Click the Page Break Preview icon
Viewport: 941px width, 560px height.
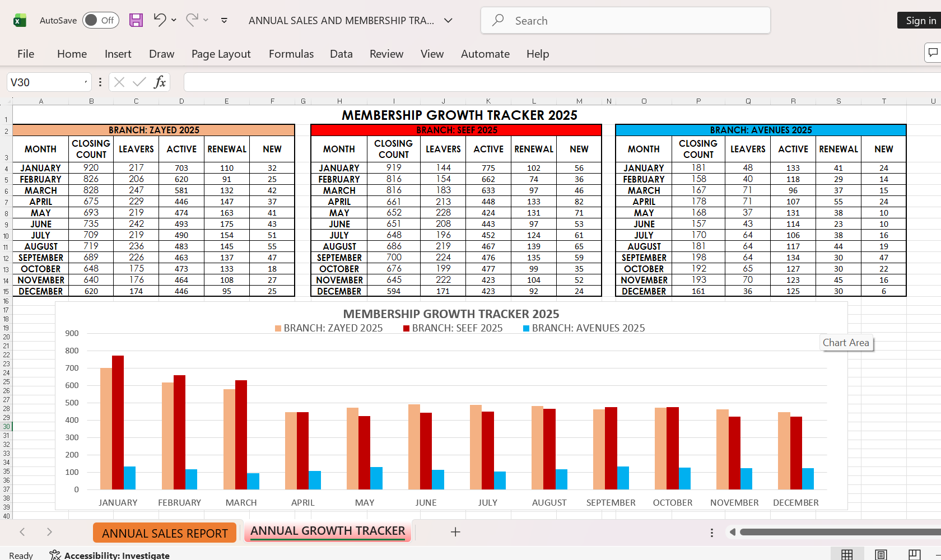(915, 554)
